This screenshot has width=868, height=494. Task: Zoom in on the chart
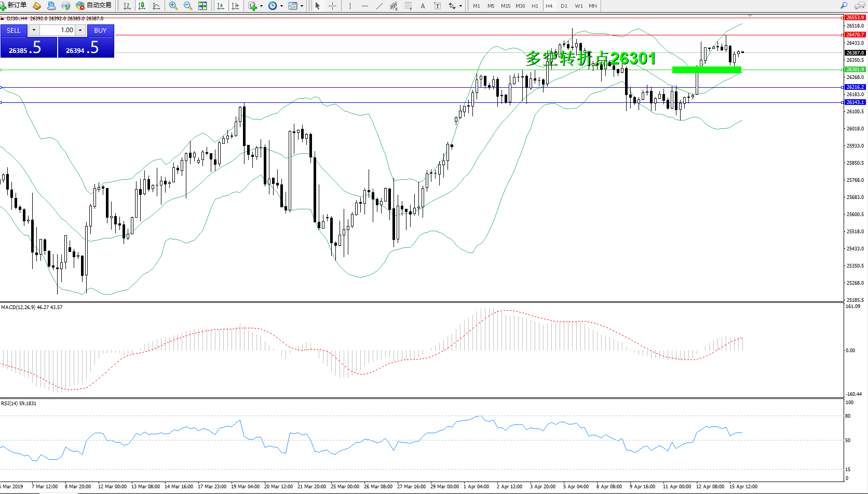click(173, 6)
